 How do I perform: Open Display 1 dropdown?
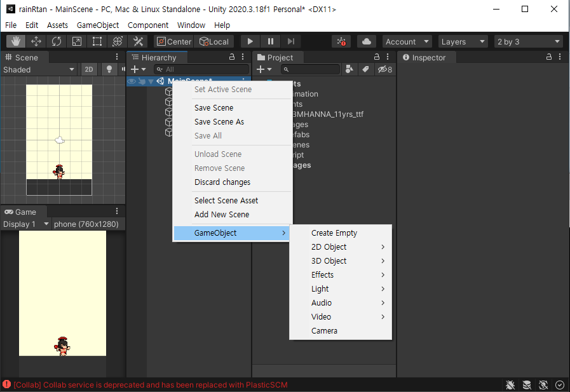click(x=25, y=224)
